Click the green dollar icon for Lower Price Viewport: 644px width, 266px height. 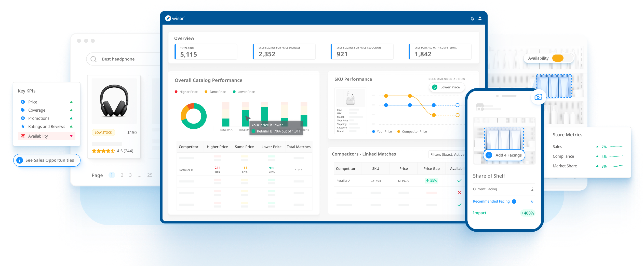pyautogui.click(x=435, y=87)
